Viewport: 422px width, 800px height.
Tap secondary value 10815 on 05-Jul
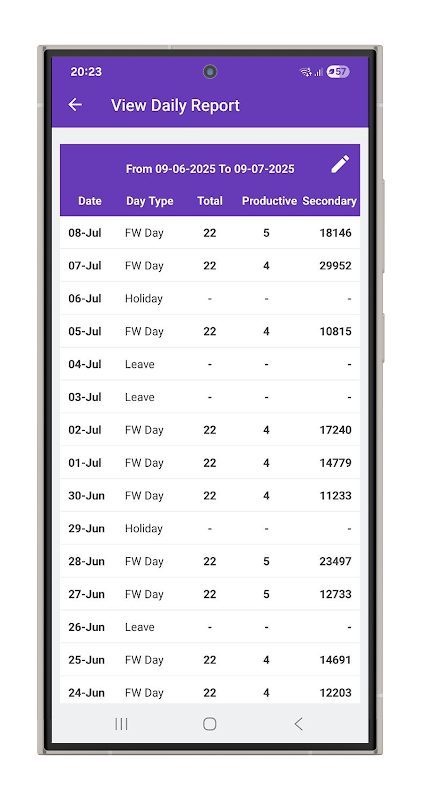point(335,332)
